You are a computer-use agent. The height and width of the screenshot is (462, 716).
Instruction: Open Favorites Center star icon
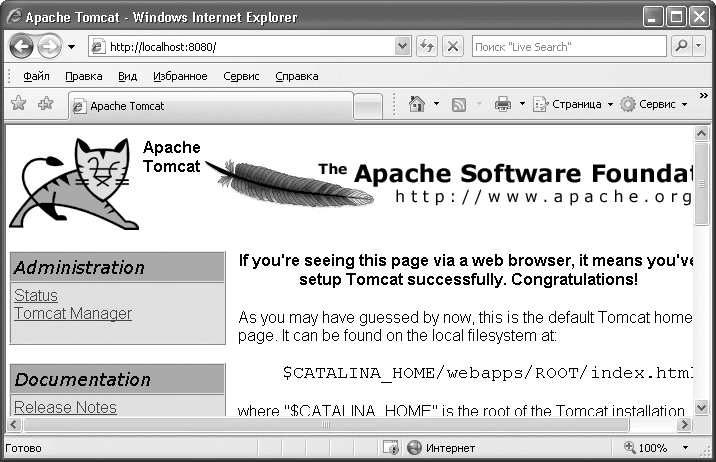(18, 104)
